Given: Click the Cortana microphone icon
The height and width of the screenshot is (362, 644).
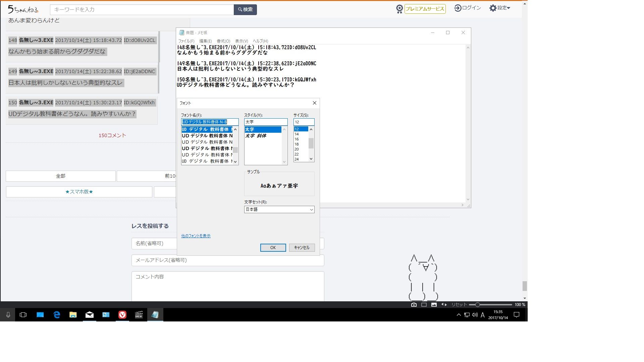Looking at the screenshot, I should point(8,315).
